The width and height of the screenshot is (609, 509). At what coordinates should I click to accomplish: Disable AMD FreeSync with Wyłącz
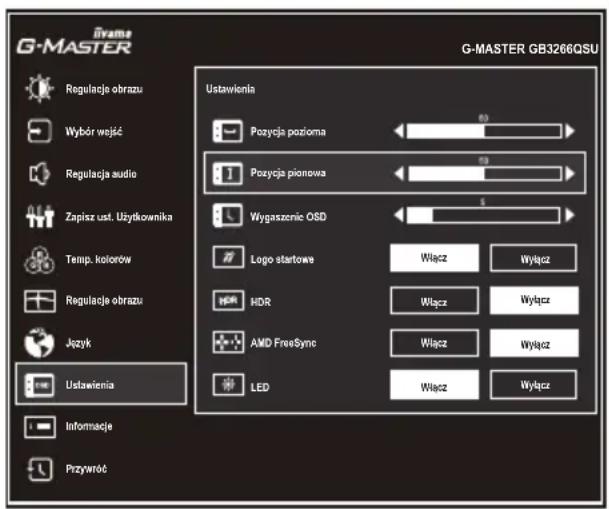point(534,343)
